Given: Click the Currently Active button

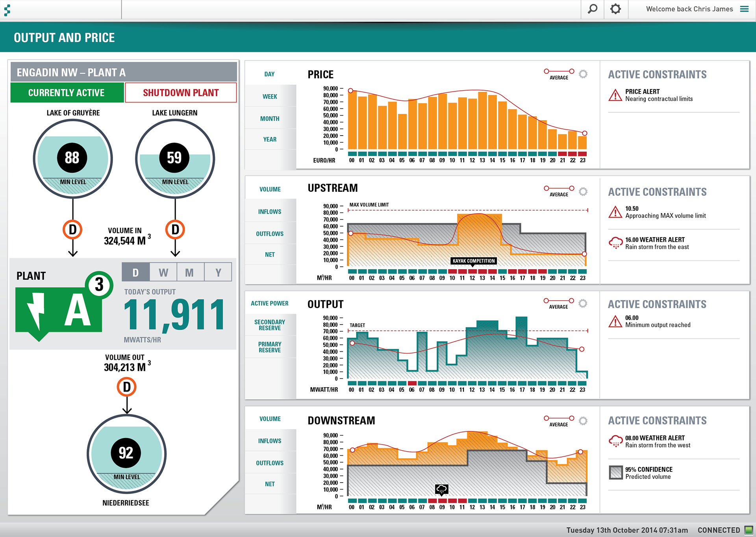Looking at the screenshot, I should tap(67, 93).
